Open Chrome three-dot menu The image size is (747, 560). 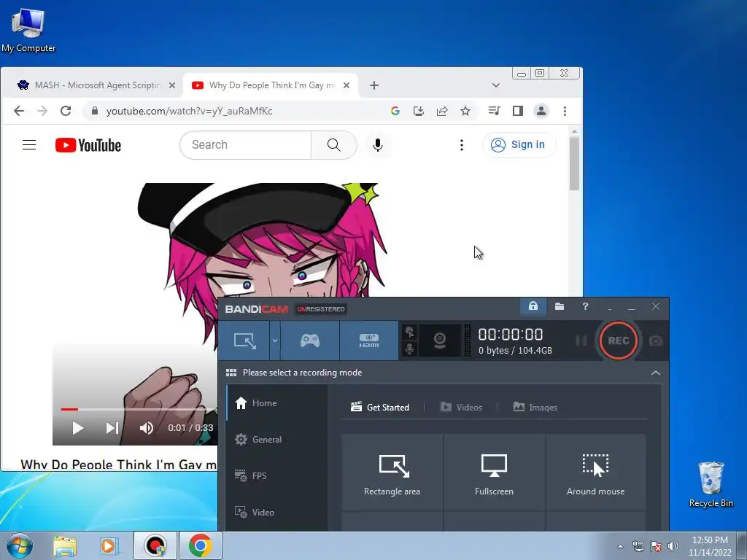[565, 111]
